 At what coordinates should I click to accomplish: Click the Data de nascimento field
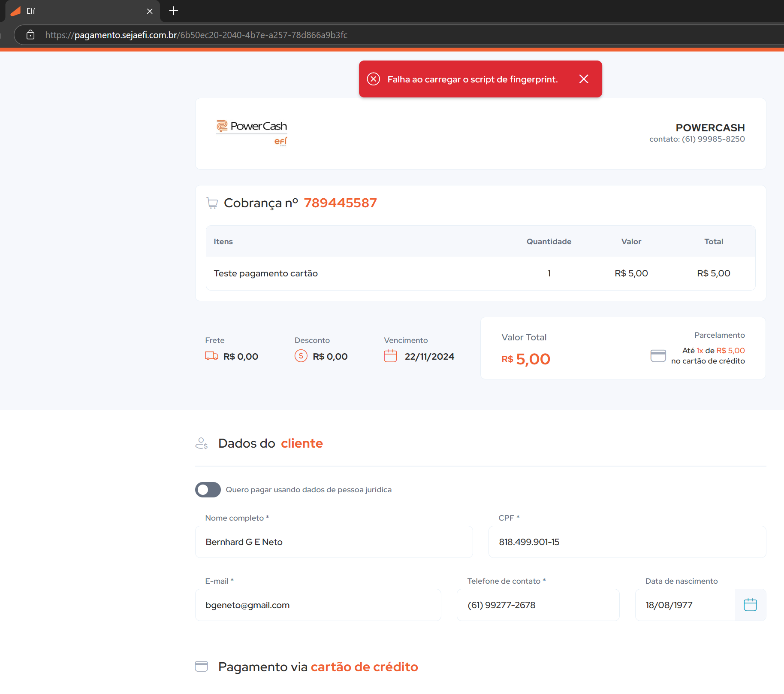[685, 605]
